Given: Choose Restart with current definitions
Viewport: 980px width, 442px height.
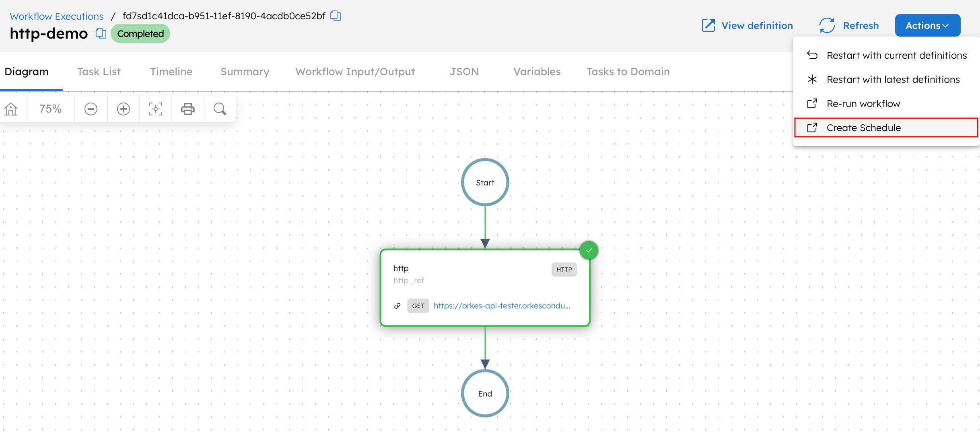Looking at the screenshot, I should (x=886, y=55).
